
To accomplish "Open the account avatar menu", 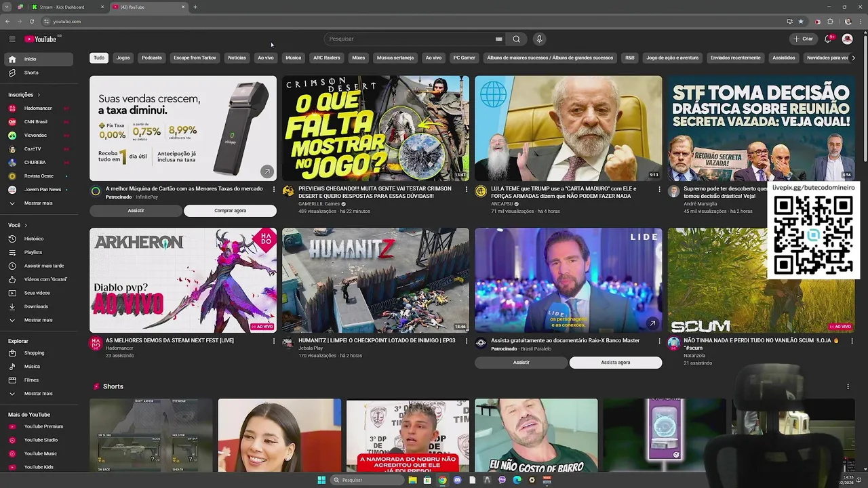I will 847,39.
